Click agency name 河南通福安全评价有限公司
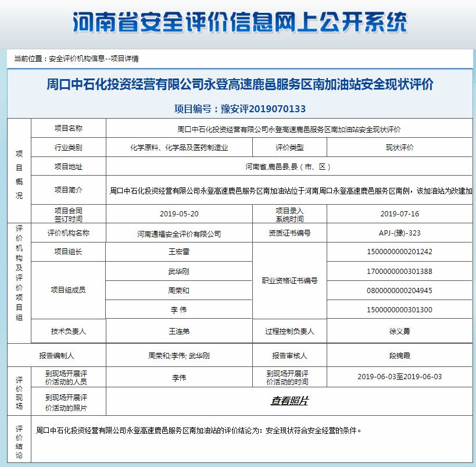The image size is (476, 467). coord(179,234)
